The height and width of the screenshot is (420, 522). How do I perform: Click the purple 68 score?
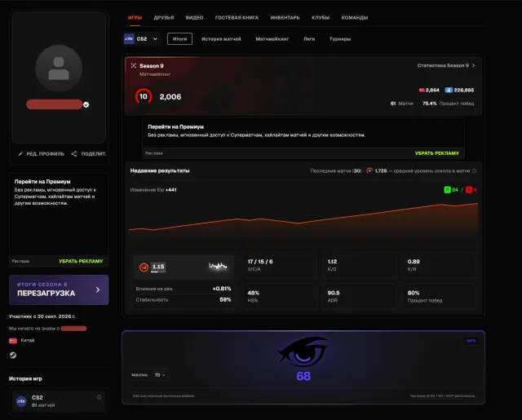pos(303,376)
